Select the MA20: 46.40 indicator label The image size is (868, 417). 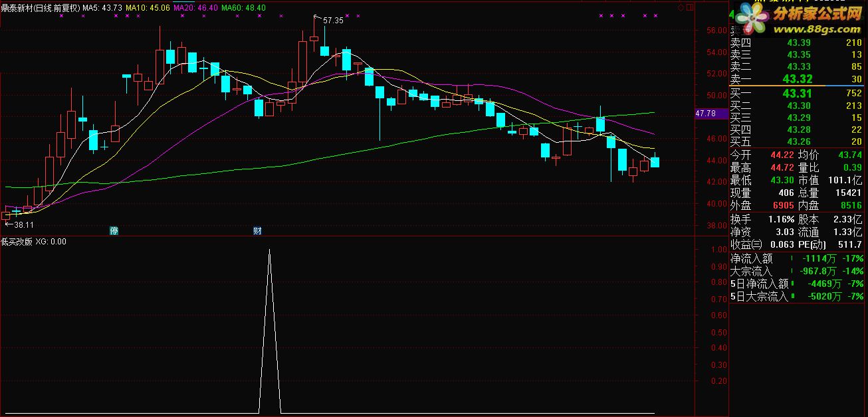coord(195,8)
